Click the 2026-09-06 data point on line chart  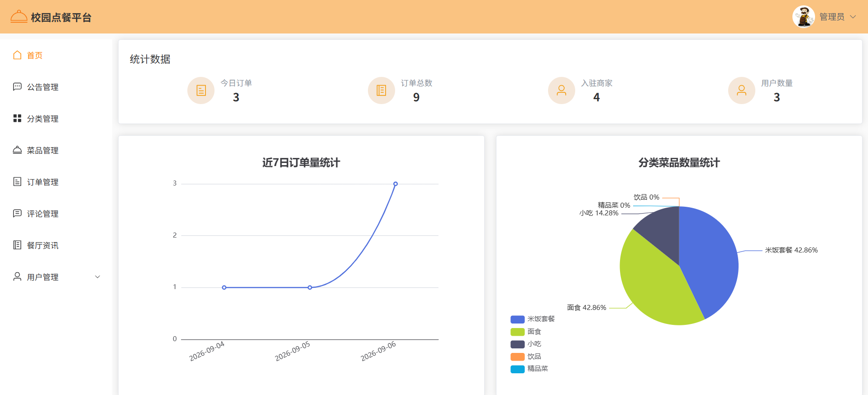click(x=396, y=184)
